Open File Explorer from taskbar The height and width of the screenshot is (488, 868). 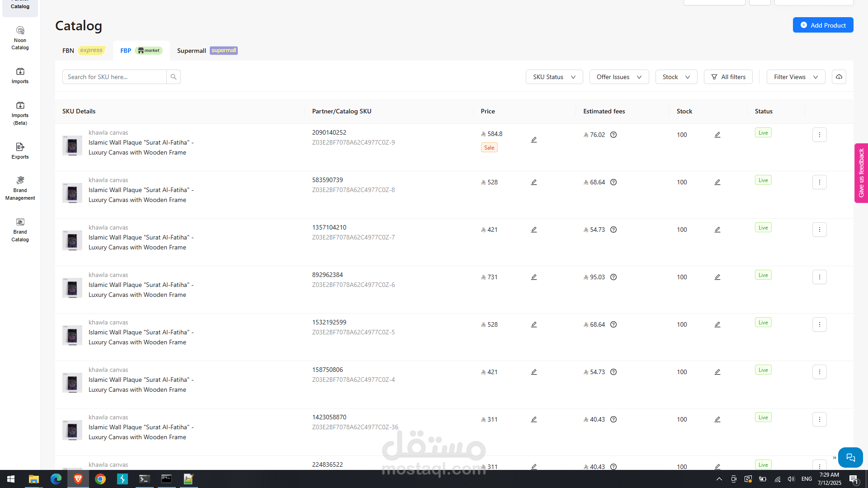click(x=34, y=479)
